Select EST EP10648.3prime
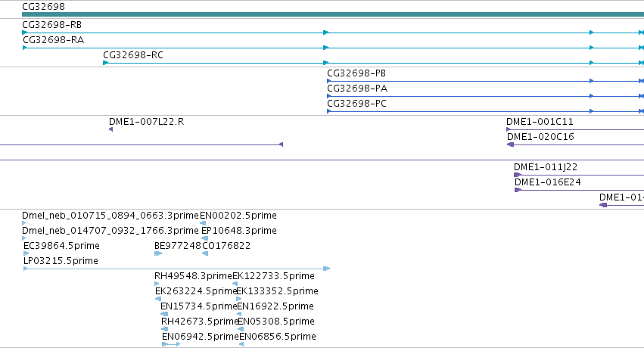This screenshot has height=348, width=644. pyautogui.click(x=239, y=231)
